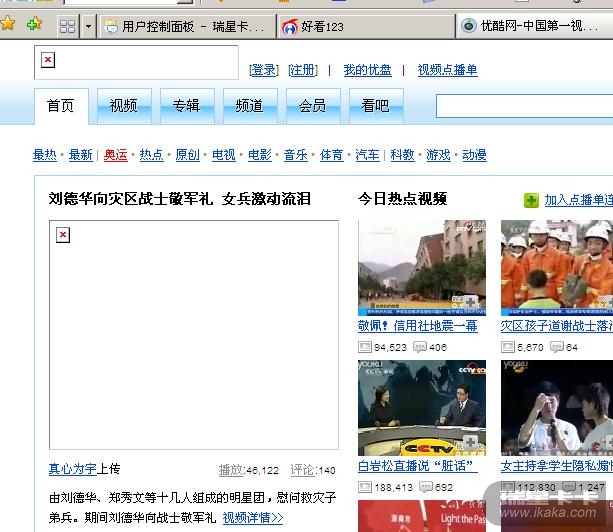Viewport: 613px width, 532px height.
Task: Click the favorites star icon
Action: (x=8, y=25)
